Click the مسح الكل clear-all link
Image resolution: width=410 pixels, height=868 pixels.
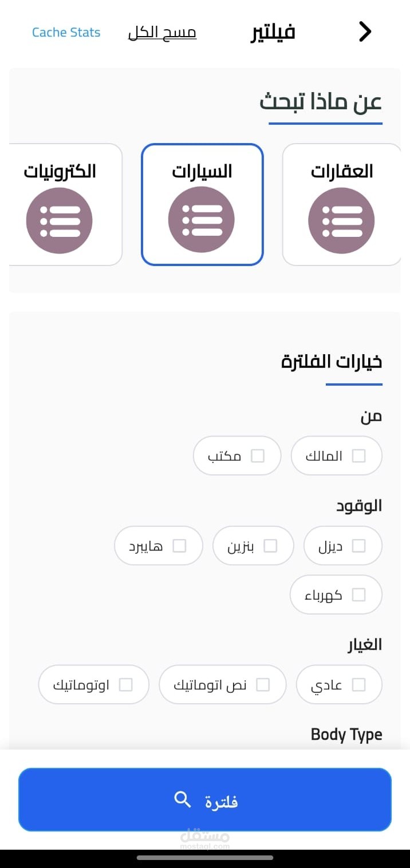[162, 33]
